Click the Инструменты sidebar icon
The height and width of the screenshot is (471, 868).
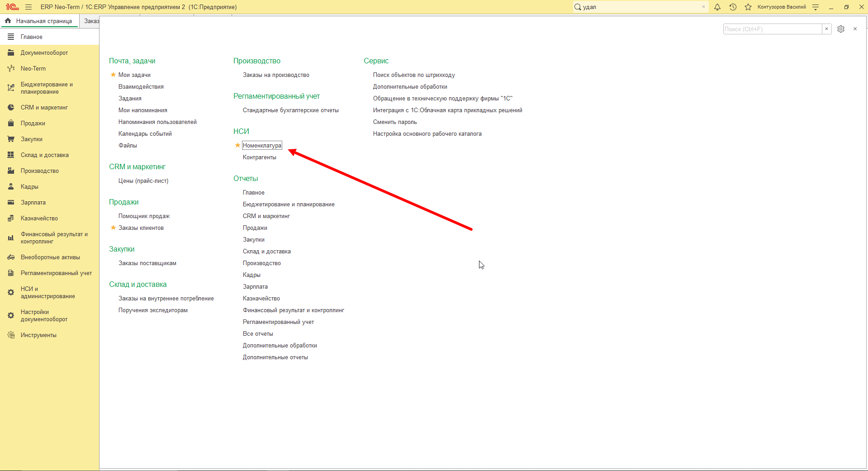(11, 335)
